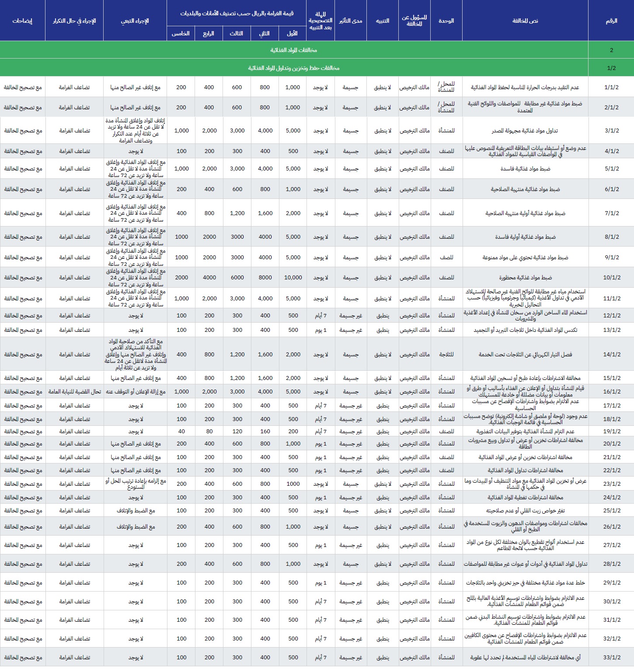Click subsection title "مخالفات حفظ وتخزين وتداول المواد الغذائية"
634x672 pixels.
(294, 68)
